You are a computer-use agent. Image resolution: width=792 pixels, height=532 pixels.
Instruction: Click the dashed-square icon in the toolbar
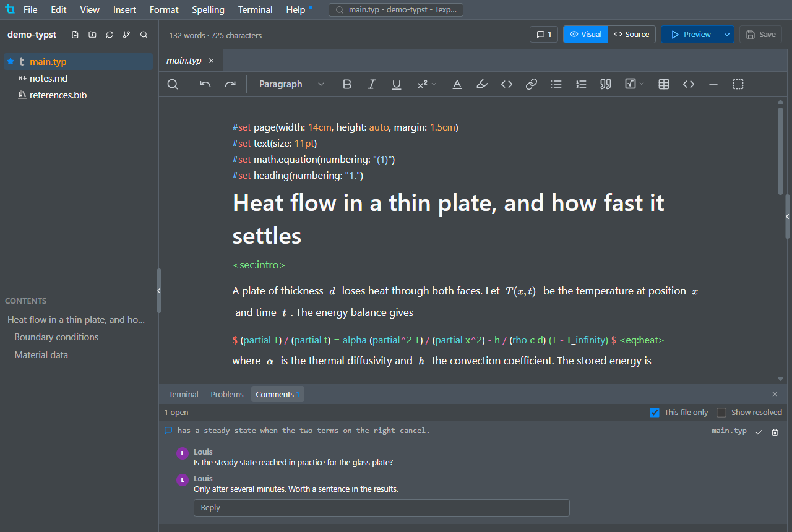coord(738,84)
